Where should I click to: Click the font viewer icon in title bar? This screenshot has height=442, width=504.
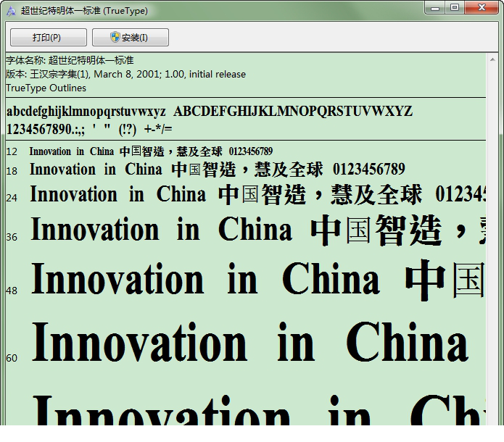coord(12,11)
